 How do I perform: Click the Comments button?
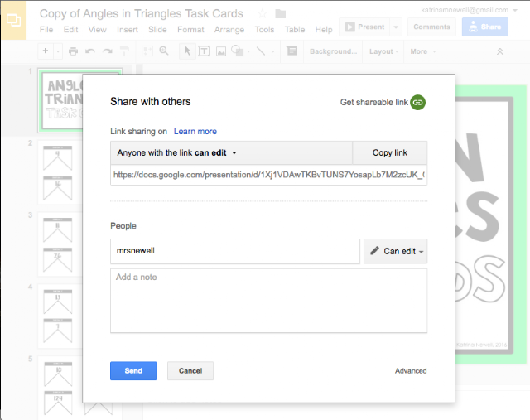[431, 27]
